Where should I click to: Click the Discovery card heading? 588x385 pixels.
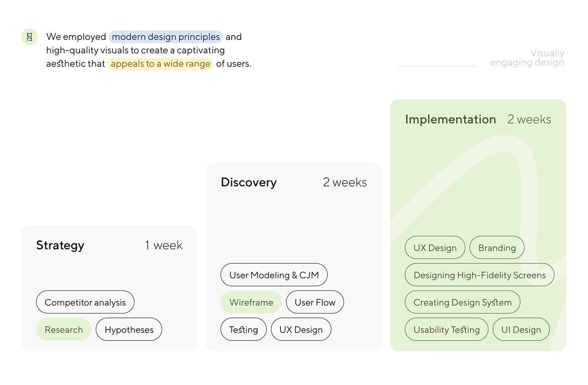click(249, 182)
